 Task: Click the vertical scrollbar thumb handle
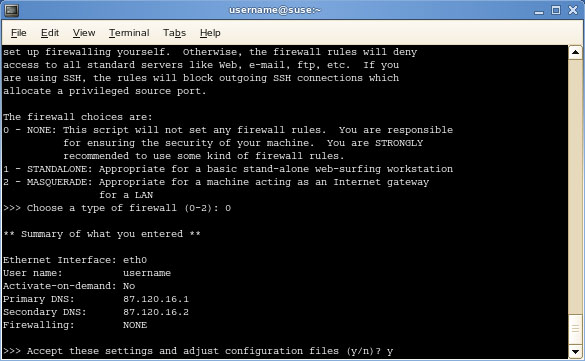pos(575,329)
